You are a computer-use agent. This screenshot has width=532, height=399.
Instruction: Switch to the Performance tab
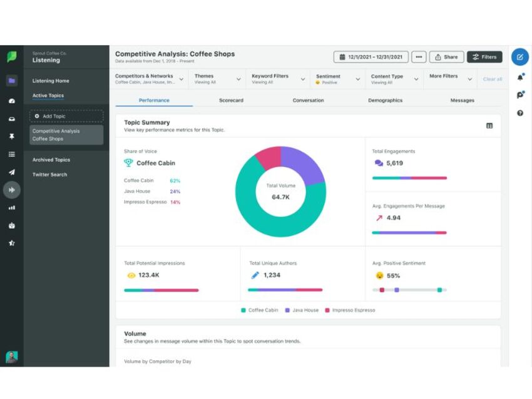click(x=154, y=100)
